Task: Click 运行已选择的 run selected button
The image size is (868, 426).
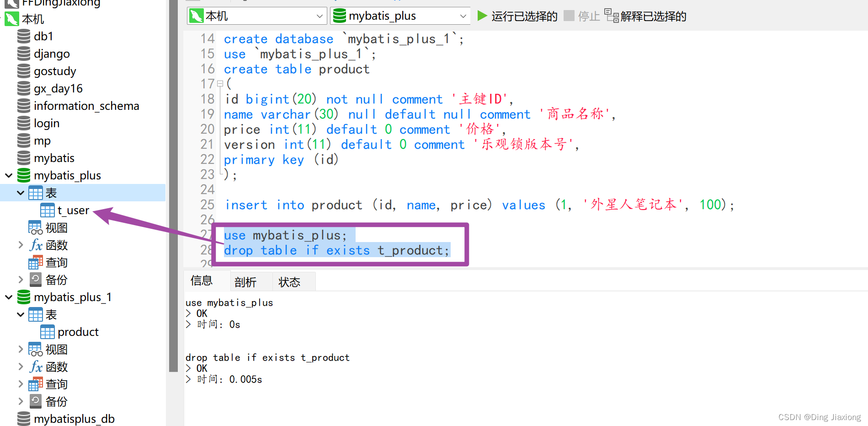Action: 517,16
